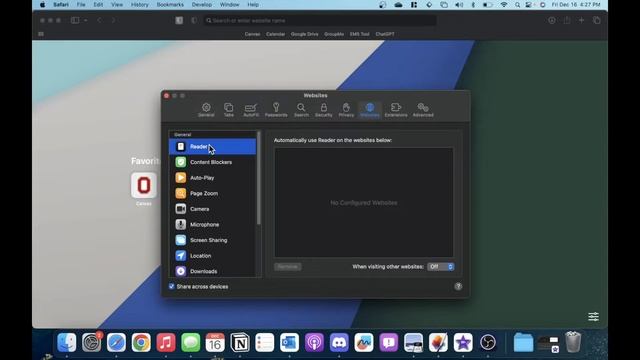Click the websites sidebar scrollbar
The height and width of the screenshot is (360, 640).
coord(258,178)
